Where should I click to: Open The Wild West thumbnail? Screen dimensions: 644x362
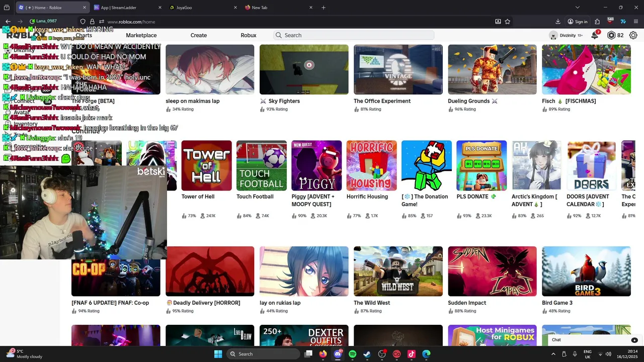click(x=398, y=271)
